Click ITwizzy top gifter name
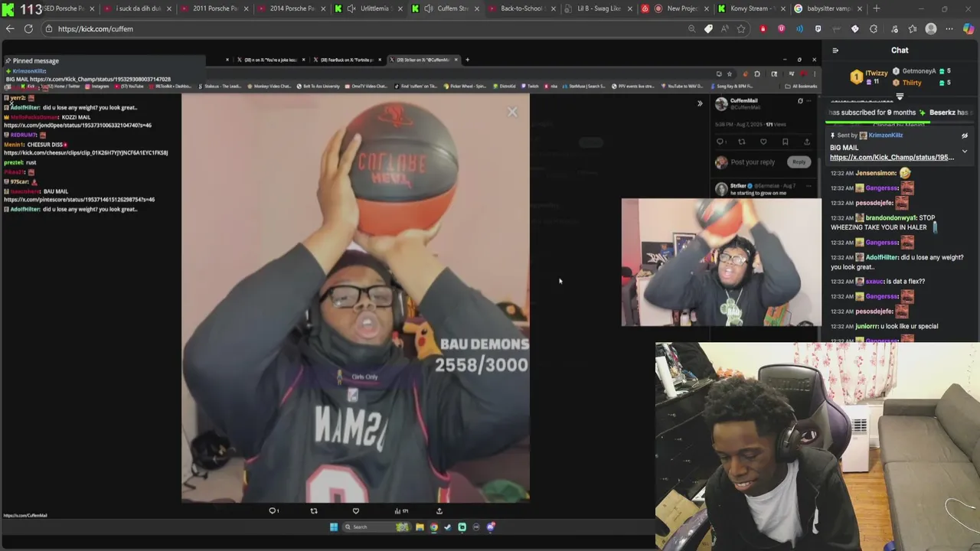 (877, 73)
